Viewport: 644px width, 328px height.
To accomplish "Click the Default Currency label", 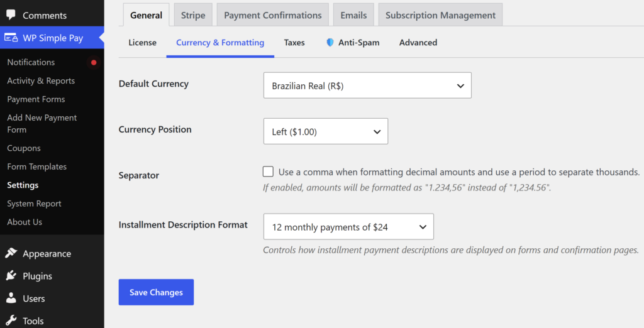I will point(153,84).
